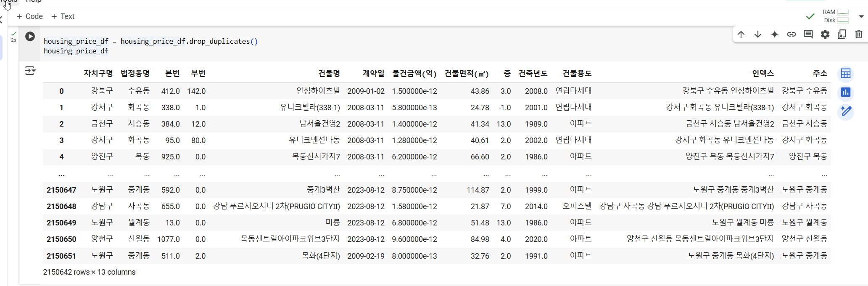Generate code with dataframe pencil icon

[846, 111]
